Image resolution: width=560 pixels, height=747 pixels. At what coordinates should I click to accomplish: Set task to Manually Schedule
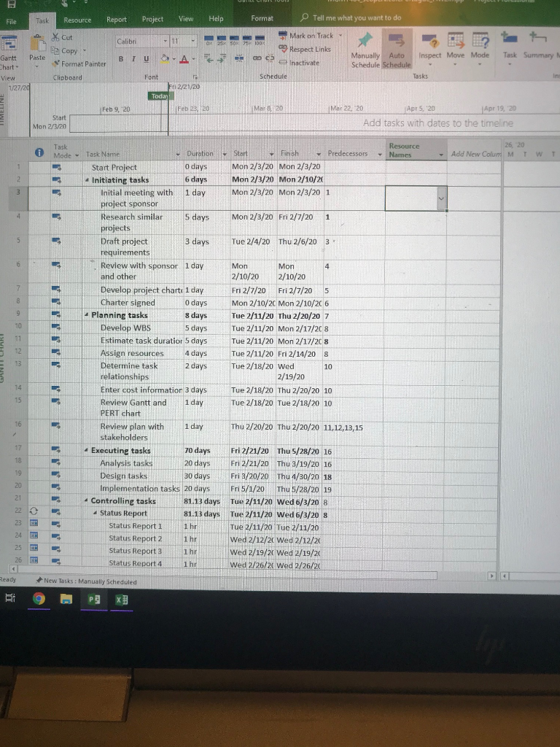(x=365, y=50)
